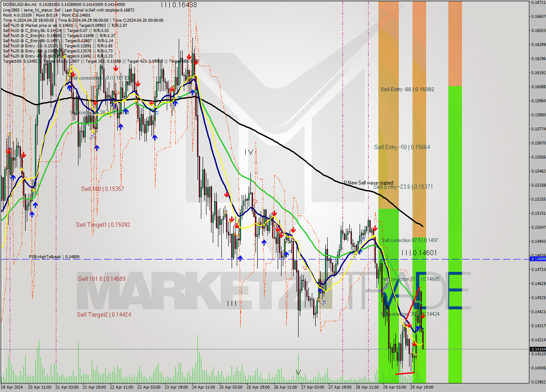The width and height of the screenshot is (546, 392).
Task: Click the 0.14809 price tag on axis
Action: click(537, 259)
